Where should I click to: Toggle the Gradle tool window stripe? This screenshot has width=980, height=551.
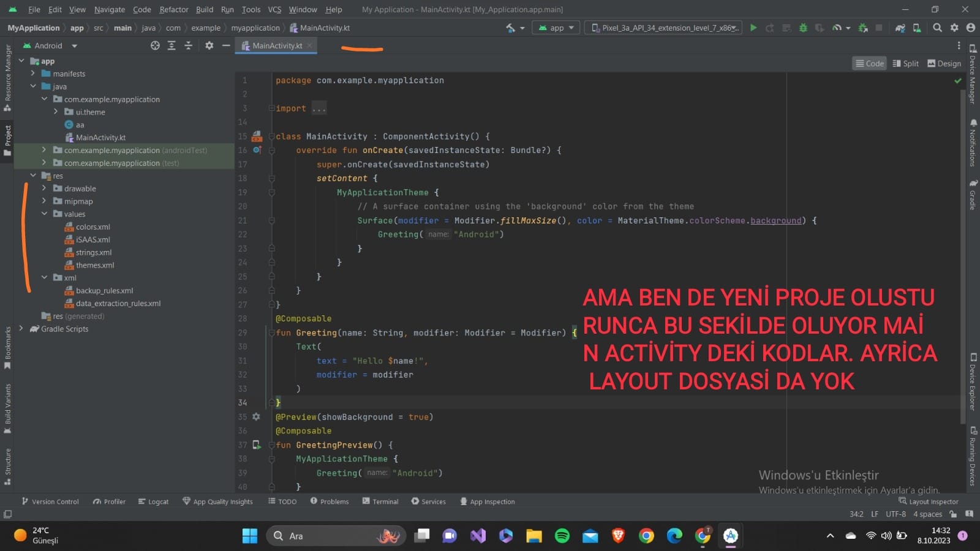[972, 195]
